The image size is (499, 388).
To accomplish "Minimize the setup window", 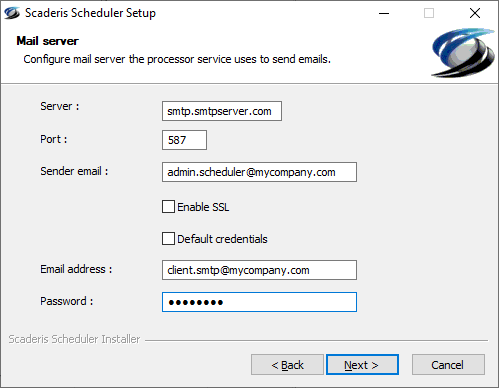I will coord(384,13).
